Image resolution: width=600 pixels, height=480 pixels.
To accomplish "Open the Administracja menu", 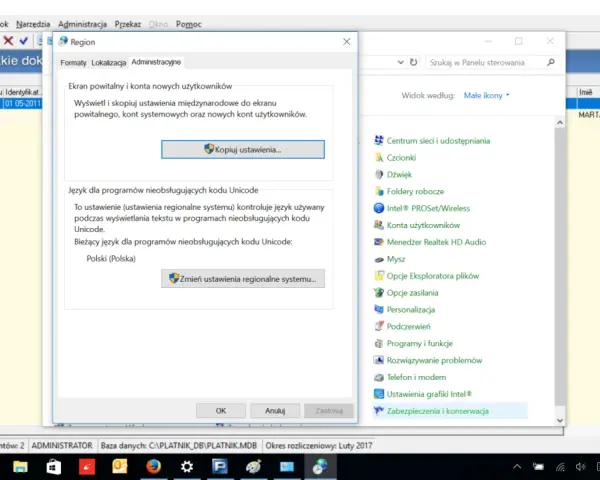I will coord(82,24).
